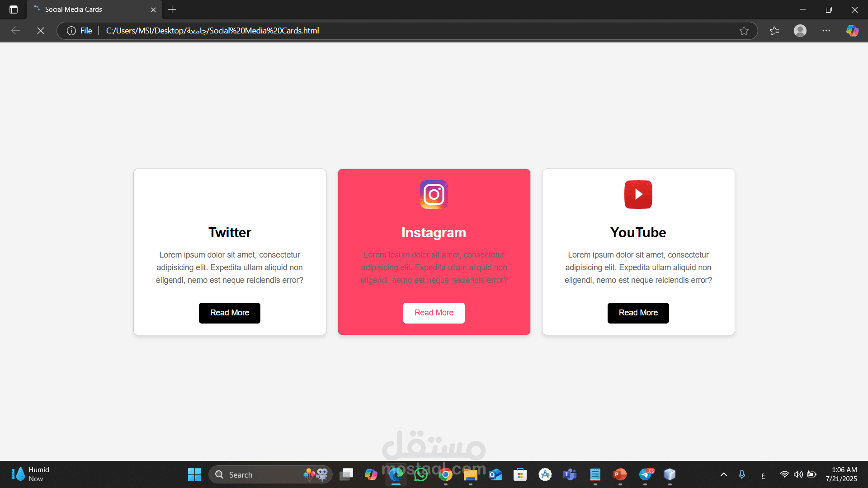
Task: Open Microsoft Teams from the taskbar
Action: coord(570,474)
